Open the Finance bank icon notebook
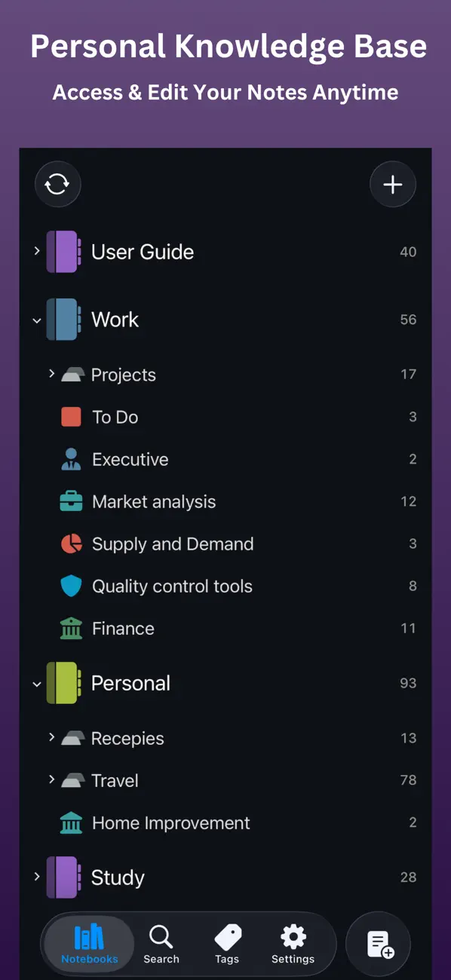The height and width of the screenshot is (980, 451). tap(72, 628)
